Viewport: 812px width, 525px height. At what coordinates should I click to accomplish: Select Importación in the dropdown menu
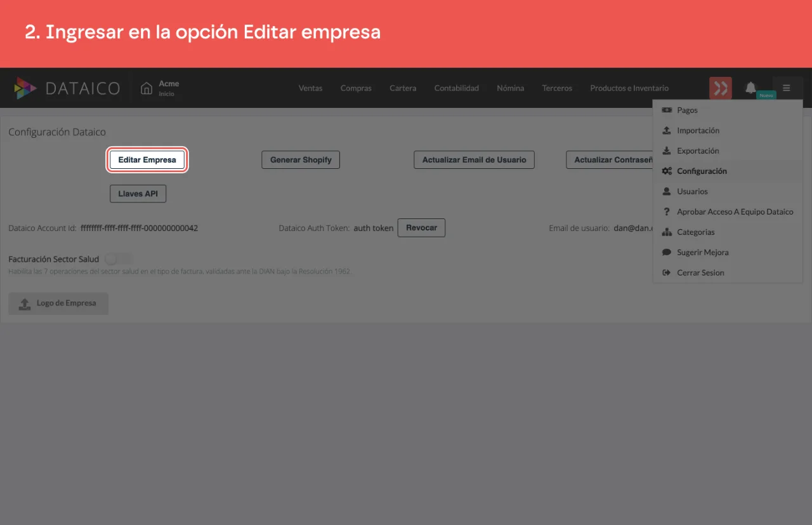click(x=728, y=130)
